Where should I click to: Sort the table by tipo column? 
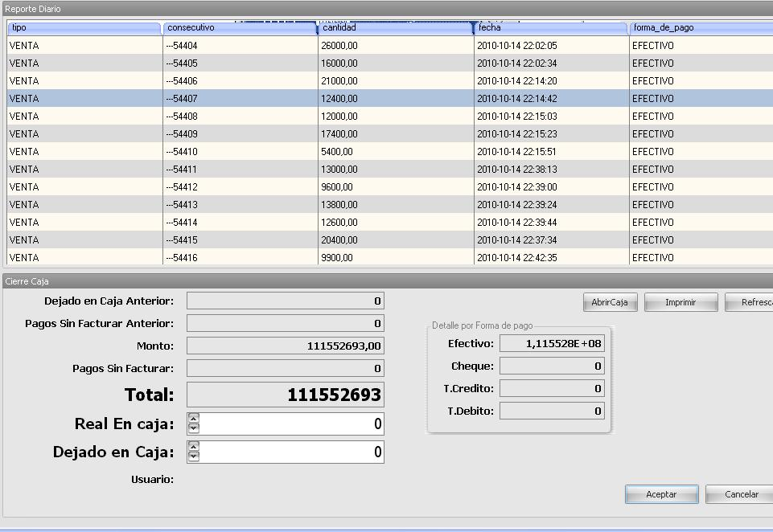point(84,28)
